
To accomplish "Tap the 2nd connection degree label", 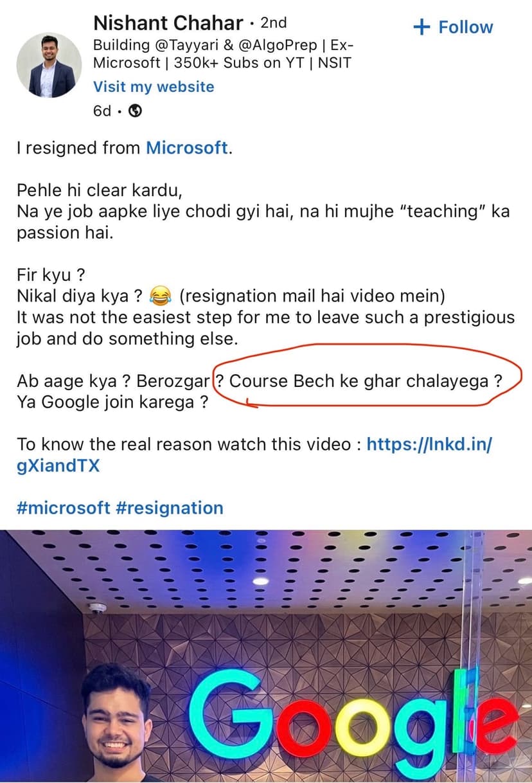I will (x=273, y=23).
